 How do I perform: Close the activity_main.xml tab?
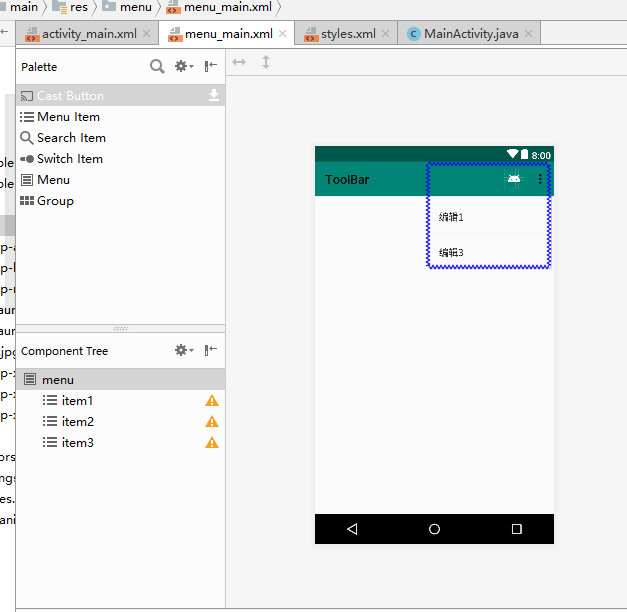[147, 34]
